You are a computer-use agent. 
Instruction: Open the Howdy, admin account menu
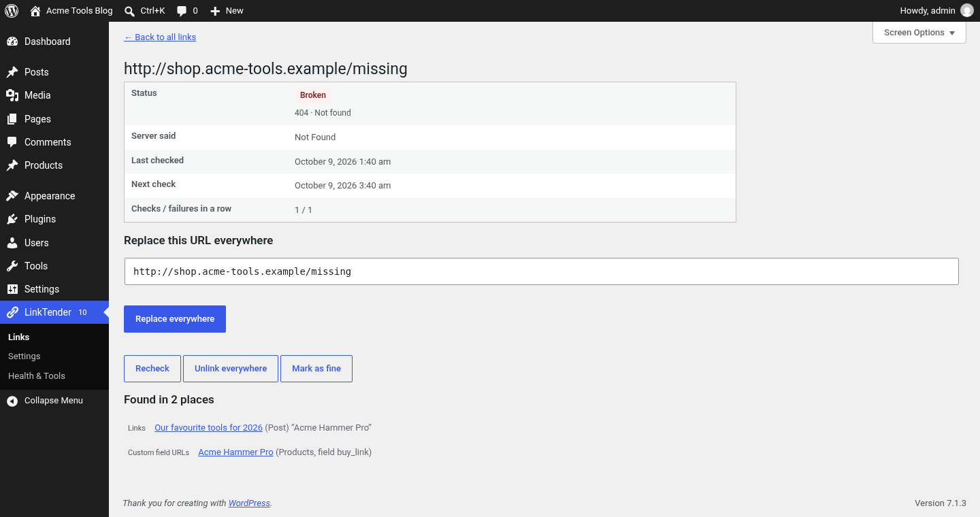pyautogui.click(x=936, y=11)
